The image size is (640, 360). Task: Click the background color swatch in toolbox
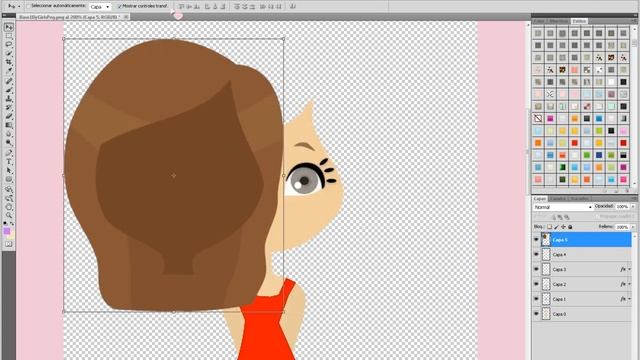point(12,236)
